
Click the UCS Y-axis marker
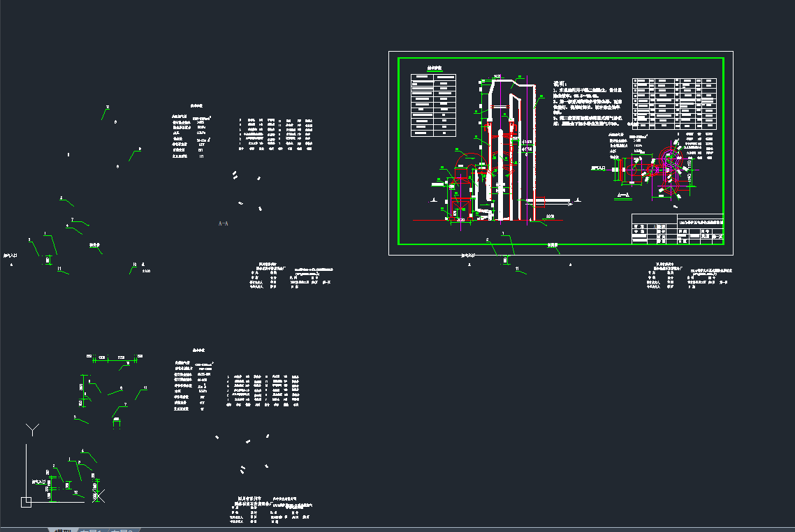point(32,428)
